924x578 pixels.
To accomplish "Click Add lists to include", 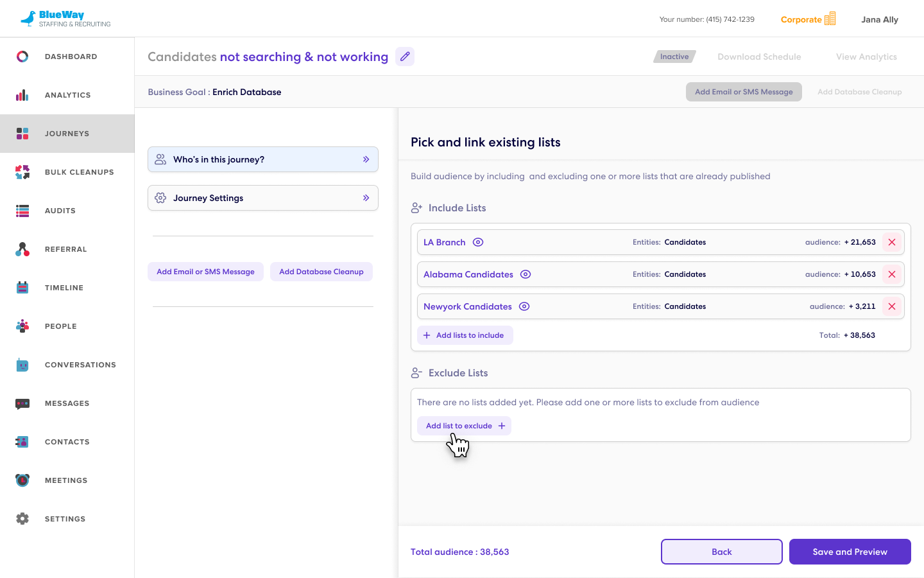I will (465, 335).
